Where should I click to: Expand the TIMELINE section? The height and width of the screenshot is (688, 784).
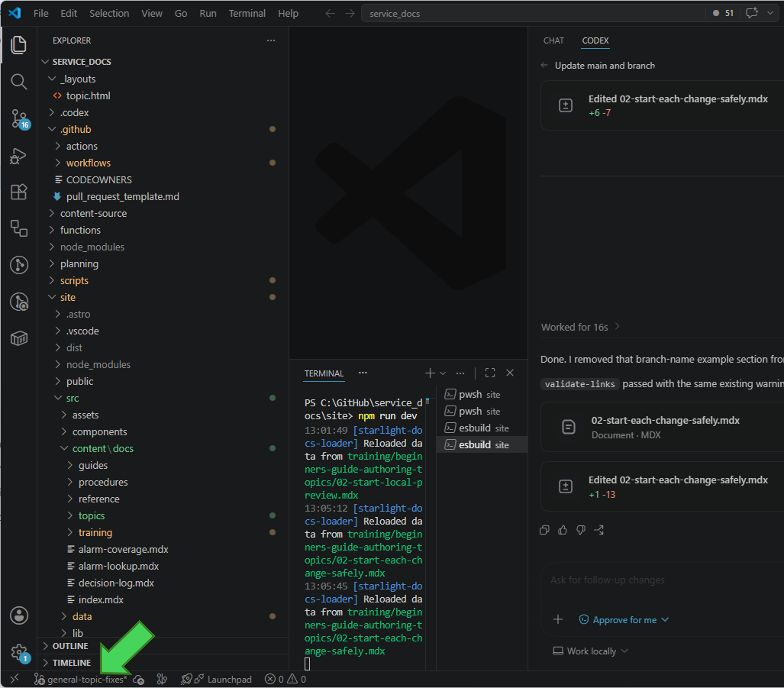coord(163,663)
